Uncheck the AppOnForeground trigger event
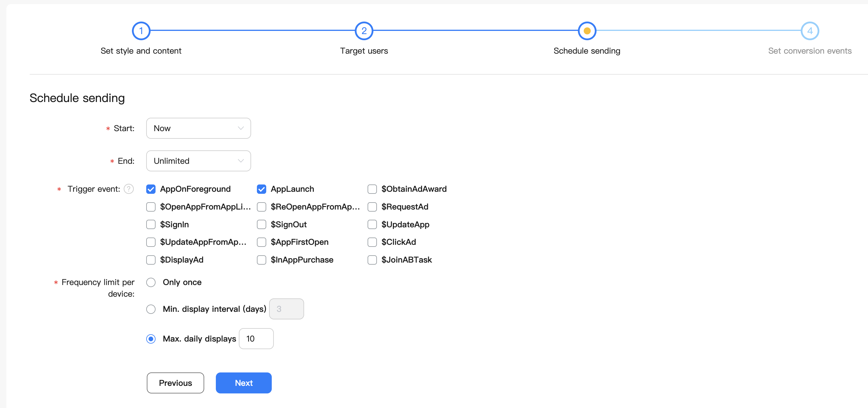Screen dimensions: 868x408 pyautogui.click(x=151, y=189)
